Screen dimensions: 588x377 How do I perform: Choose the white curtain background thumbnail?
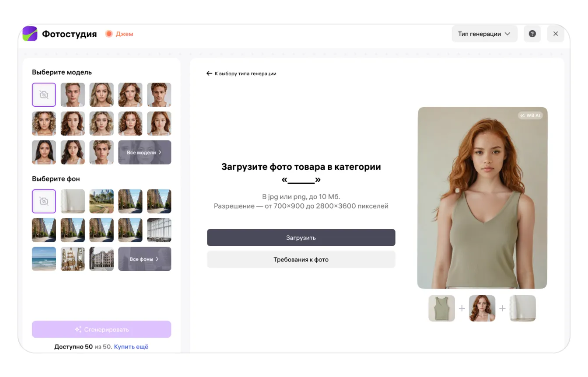point(73,201)
